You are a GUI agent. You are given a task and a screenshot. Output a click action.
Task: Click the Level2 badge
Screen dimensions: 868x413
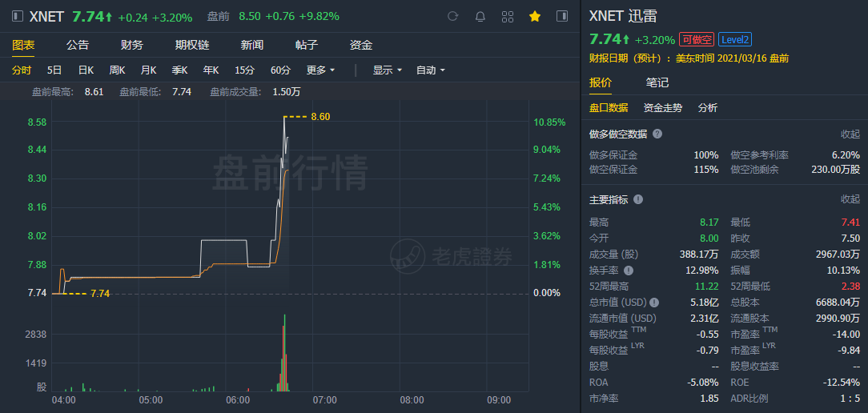(734, 39)
